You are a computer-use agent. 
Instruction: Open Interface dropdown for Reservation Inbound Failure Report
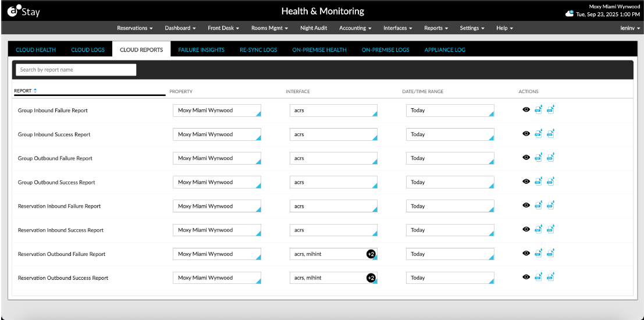[x=333, y=206]
